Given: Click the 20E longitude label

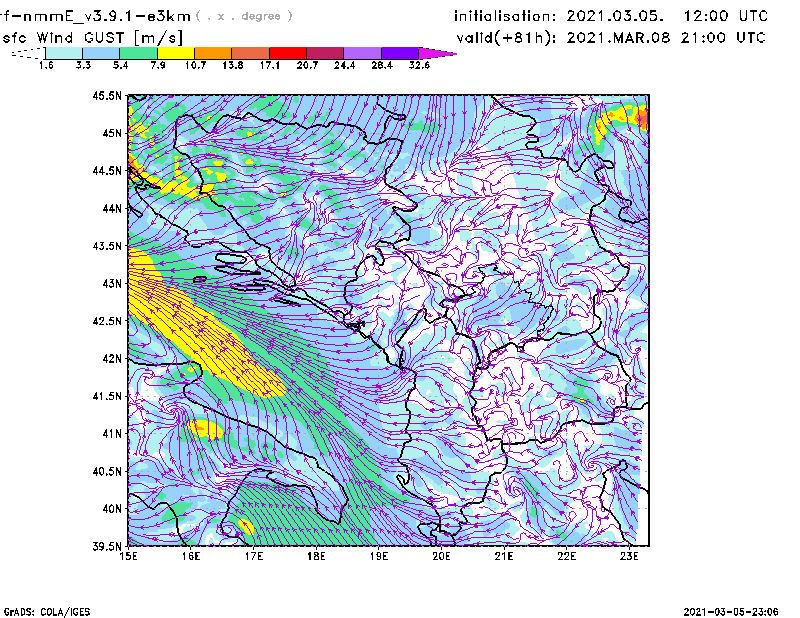Looking at the screenshot, I should pos(441,556).
